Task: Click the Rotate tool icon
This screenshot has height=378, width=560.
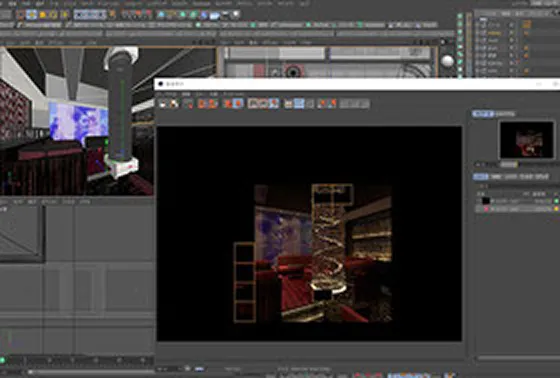Action: tap(54, 15)
